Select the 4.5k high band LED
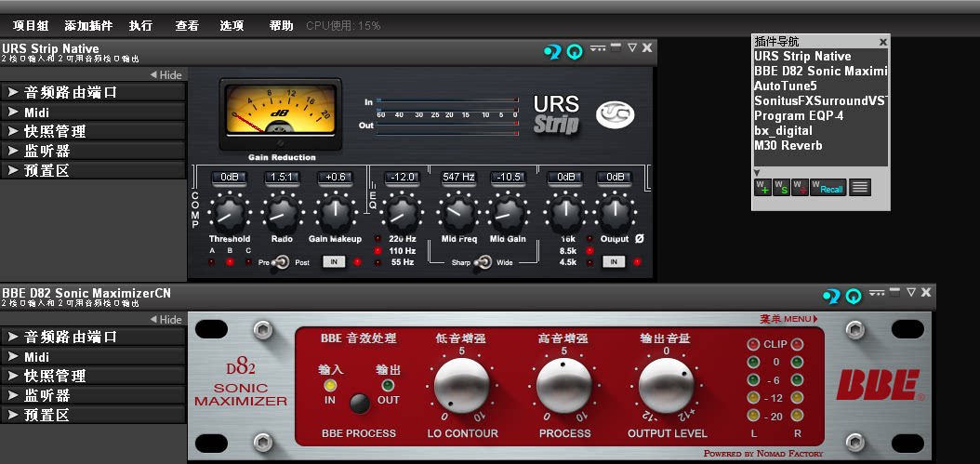The image size is (980, 464). tap(589, 262)
